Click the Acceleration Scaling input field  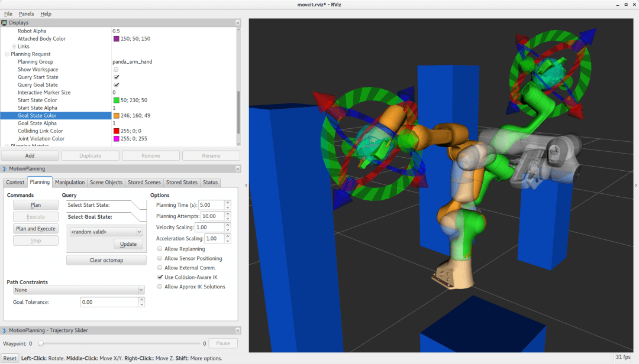214,239
